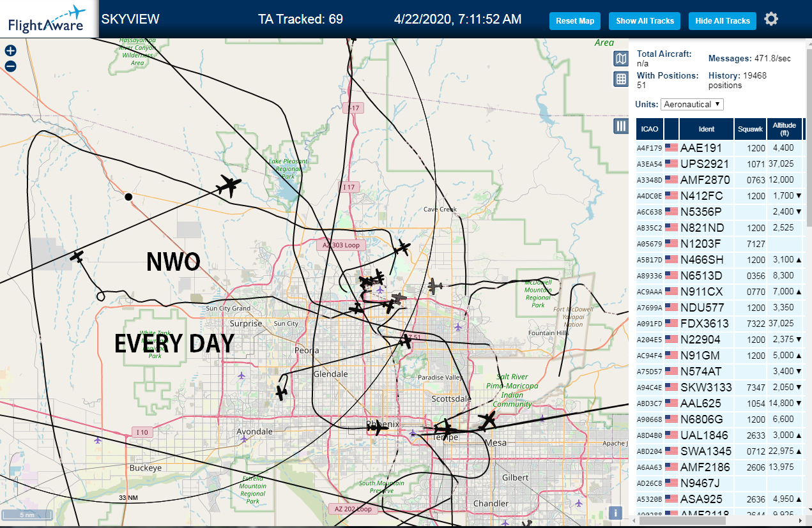812x528 pixels.
Task: Click Reset Map button
Action: 575,21
